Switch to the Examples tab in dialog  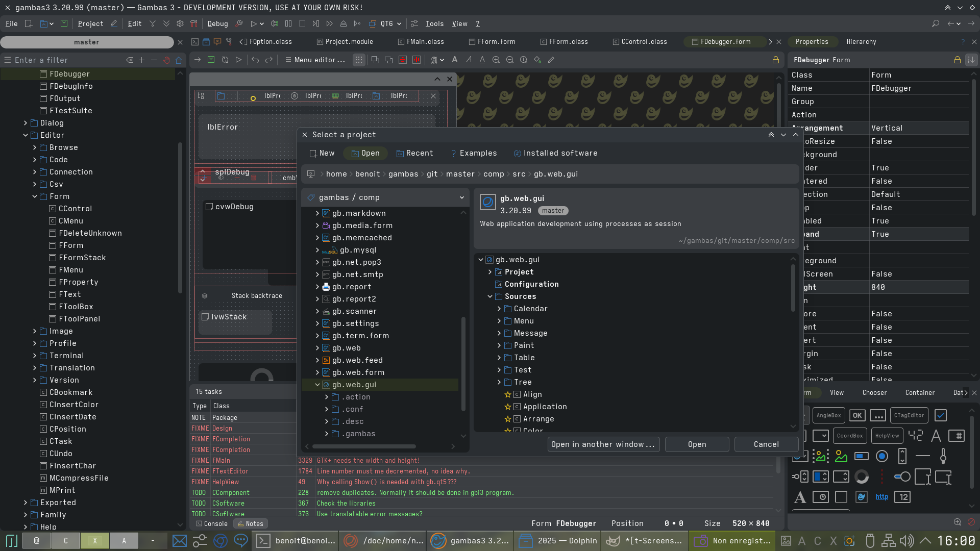pyautogui.click(x=473, y=153)
